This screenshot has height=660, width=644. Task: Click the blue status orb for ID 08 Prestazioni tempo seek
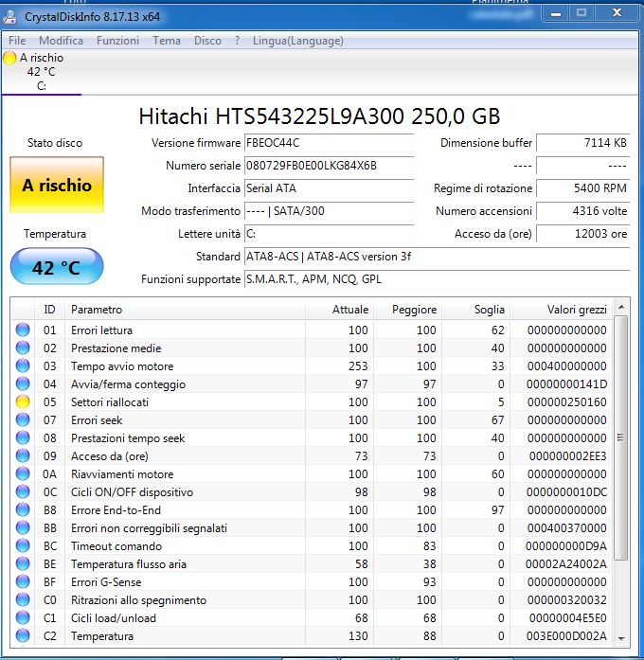[x=23, y=437]
